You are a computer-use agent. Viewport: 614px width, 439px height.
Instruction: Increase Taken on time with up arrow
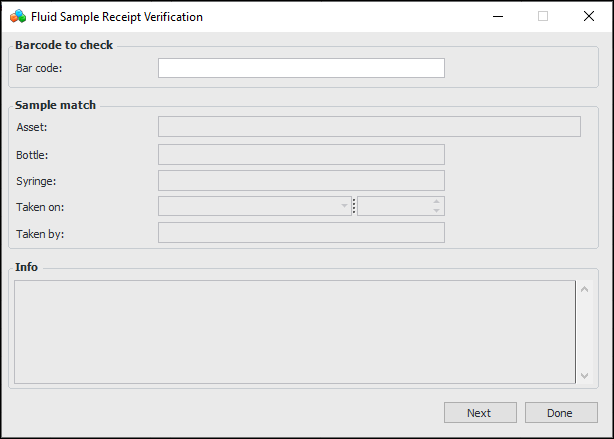click(436, 202)
